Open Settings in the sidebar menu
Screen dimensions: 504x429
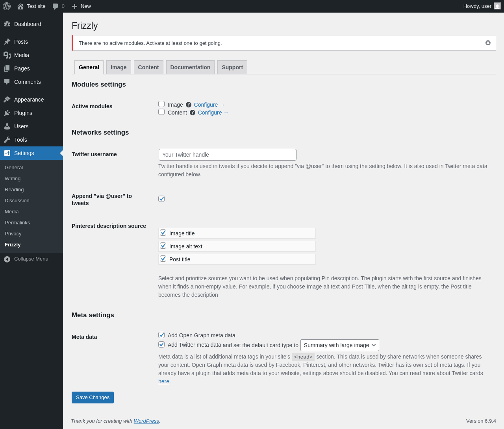pos(31,153)
